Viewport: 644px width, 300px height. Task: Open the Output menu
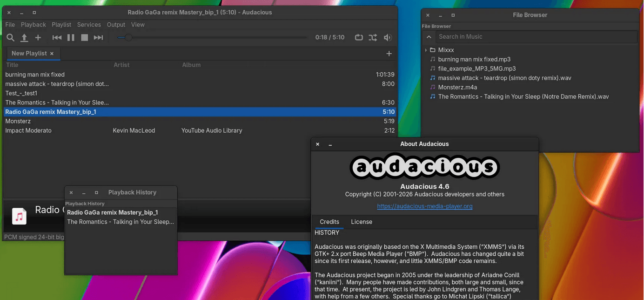point(116,25)
